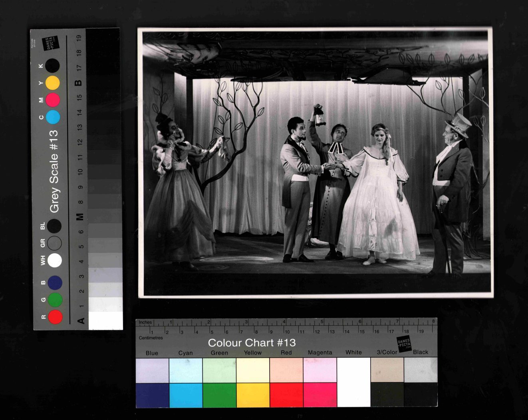Pick the dark blue swatch under Blue label
The image size is (528, 420).
pos(152,395)
